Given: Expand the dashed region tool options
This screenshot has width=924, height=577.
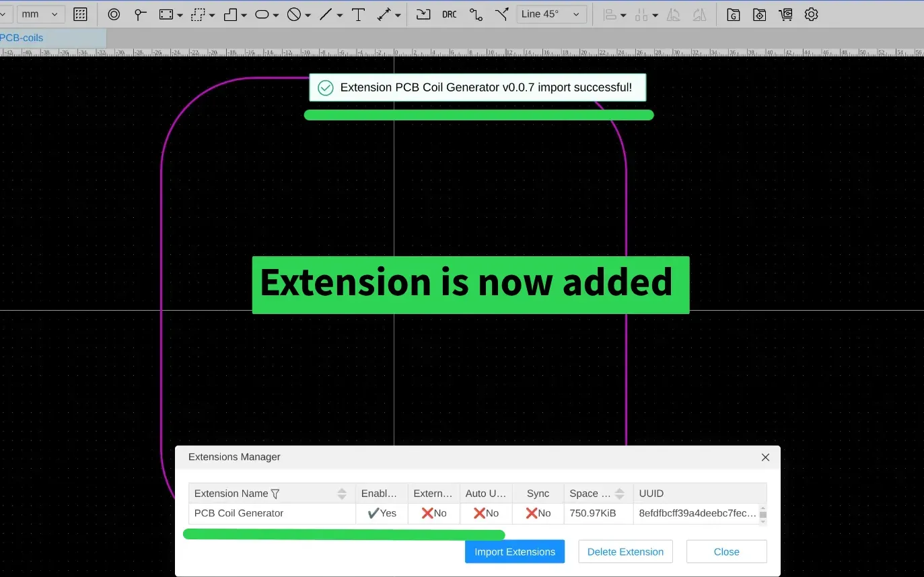Looking at the screenshot, I should pyautogui.click(x=212, y=15).
